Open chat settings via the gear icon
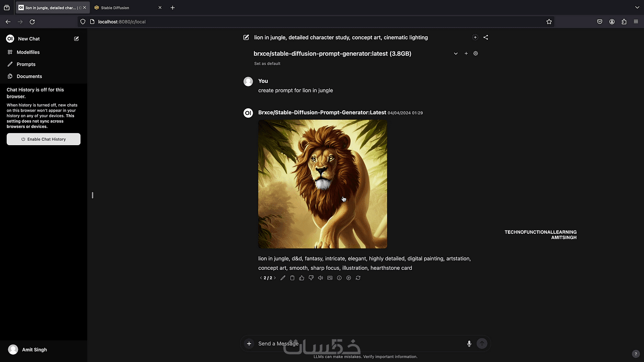Screen dimensions: 644x362 (476, 53)
